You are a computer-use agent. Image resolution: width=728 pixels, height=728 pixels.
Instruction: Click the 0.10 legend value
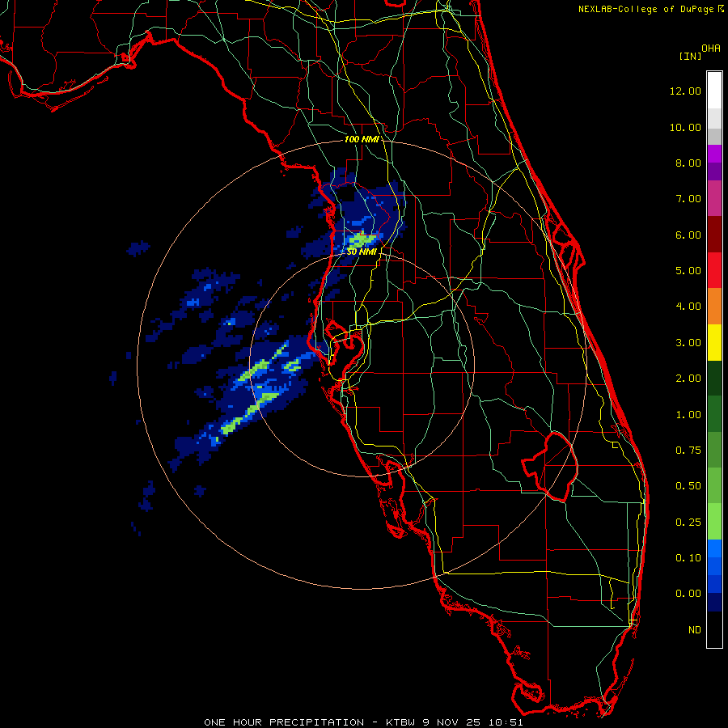coord(688,558)
